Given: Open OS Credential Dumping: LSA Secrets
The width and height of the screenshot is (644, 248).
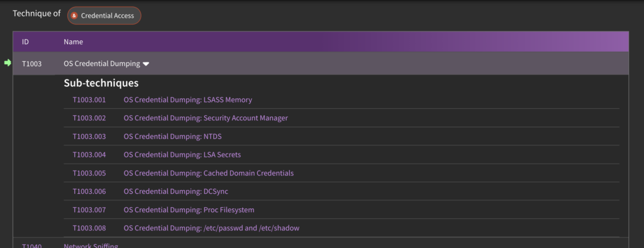Looking at the screenshot, I should point(182,155).
